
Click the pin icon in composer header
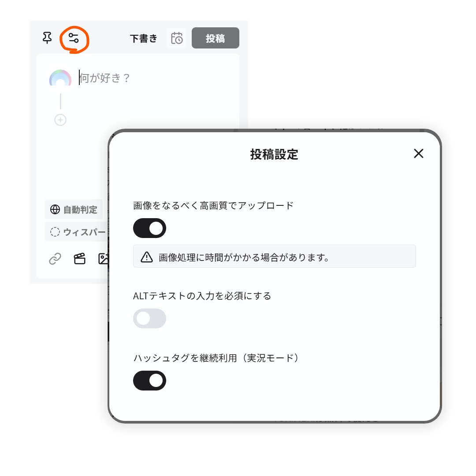(47, 38)
